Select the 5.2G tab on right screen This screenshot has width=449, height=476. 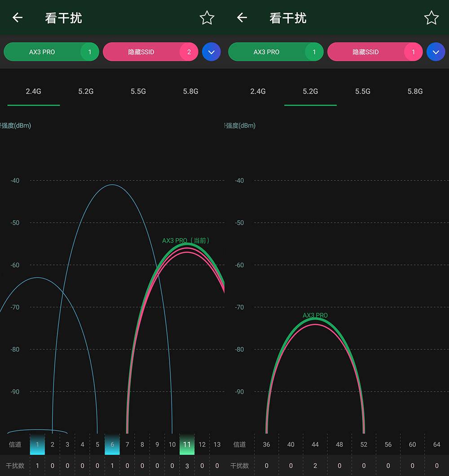[310, 92]
